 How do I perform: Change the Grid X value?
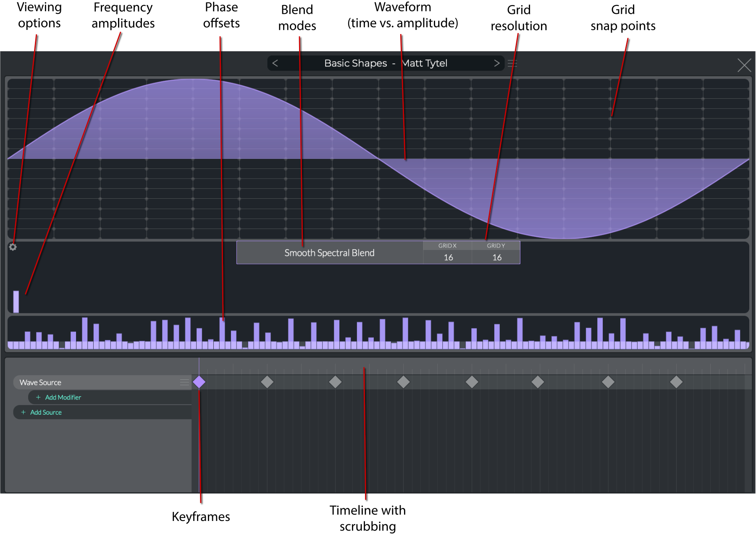[x=448, y=253]
